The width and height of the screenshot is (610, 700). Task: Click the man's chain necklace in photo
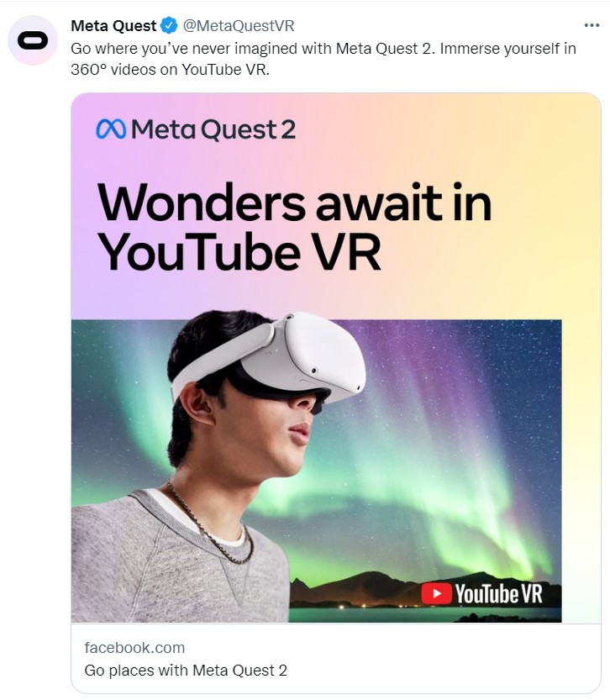coord(211,523)
